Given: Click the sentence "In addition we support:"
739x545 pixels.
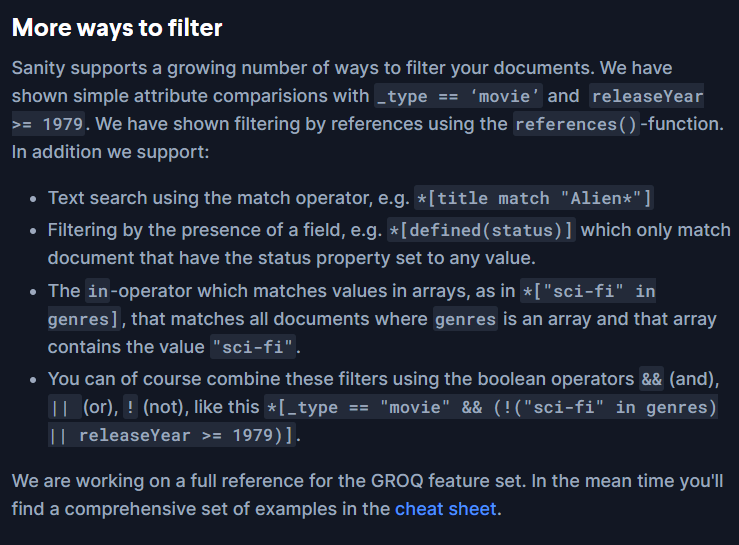Looking at the screenshot, I should [110, 152].
